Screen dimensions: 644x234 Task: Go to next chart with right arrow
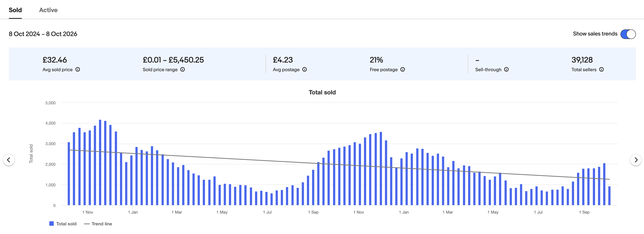coord(636,160)
